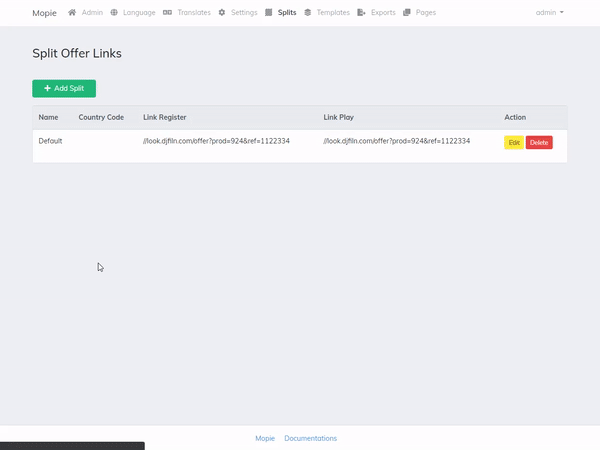
Task: Click the Country Code column header
Action: [101, 117]
